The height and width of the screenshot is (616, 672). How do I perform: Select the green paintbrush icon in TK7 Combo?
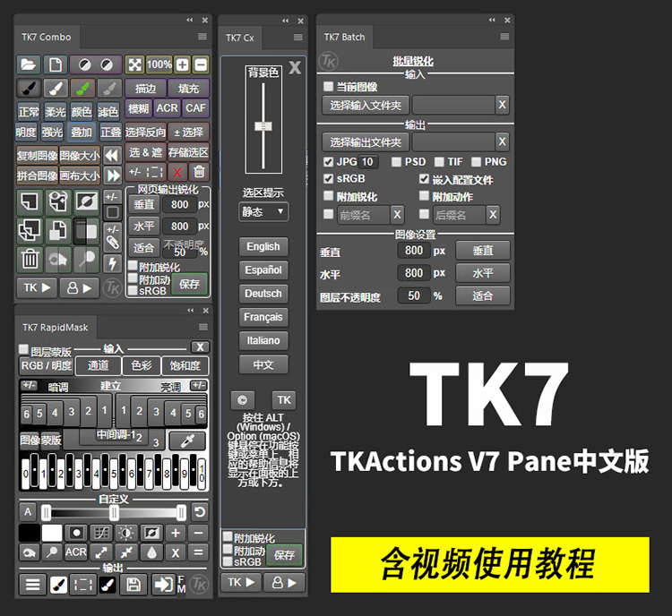pyautogui.click(x=82, y=89)
